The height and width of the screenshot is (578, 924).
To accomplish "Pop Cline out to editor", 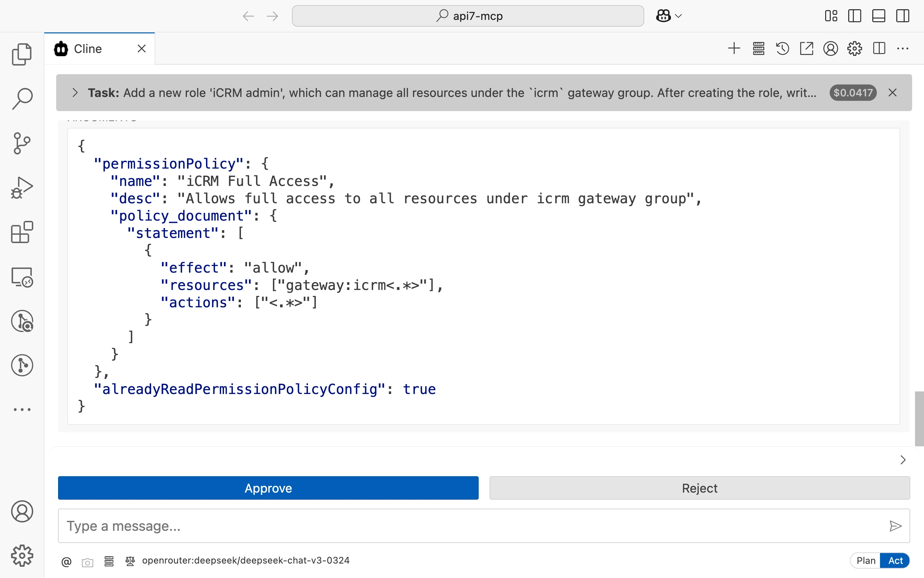I will (806, 48).
